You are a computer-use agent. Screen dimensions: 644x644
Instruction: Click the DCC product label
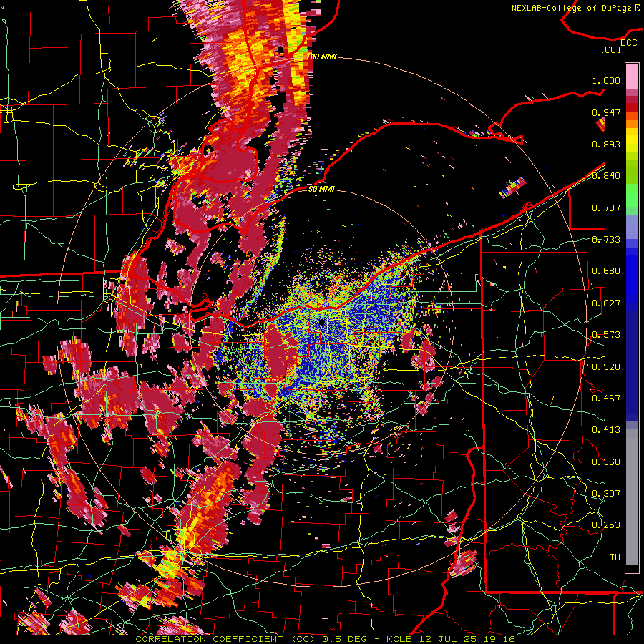coord(628,43)
